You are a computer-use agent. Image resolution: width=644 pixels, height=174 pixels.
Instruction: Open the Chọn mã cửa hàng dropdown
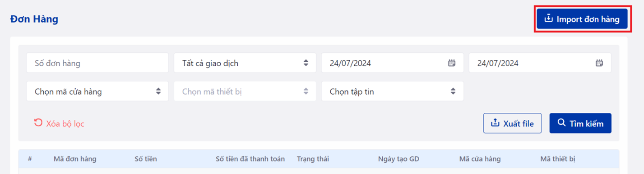coord(97,91)
